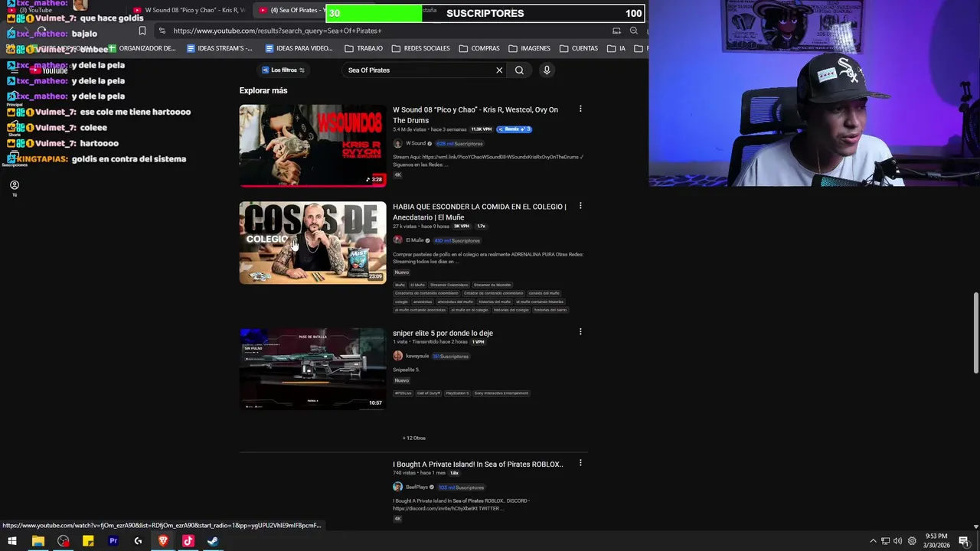The width and height of the screenshot is (980, 551).
Task: Open more options for Private Island video
Action: pos(580,463)
